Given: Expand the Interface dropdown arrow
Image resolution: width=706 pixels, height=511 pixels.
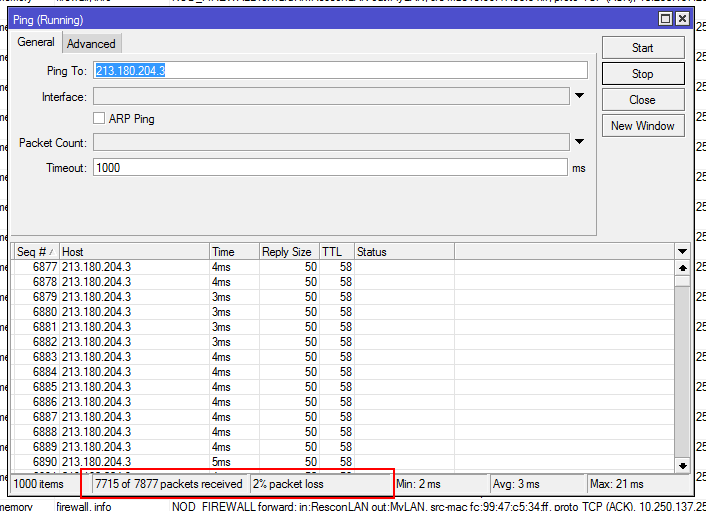Looking at the screenshot, I should pos(579,95).
